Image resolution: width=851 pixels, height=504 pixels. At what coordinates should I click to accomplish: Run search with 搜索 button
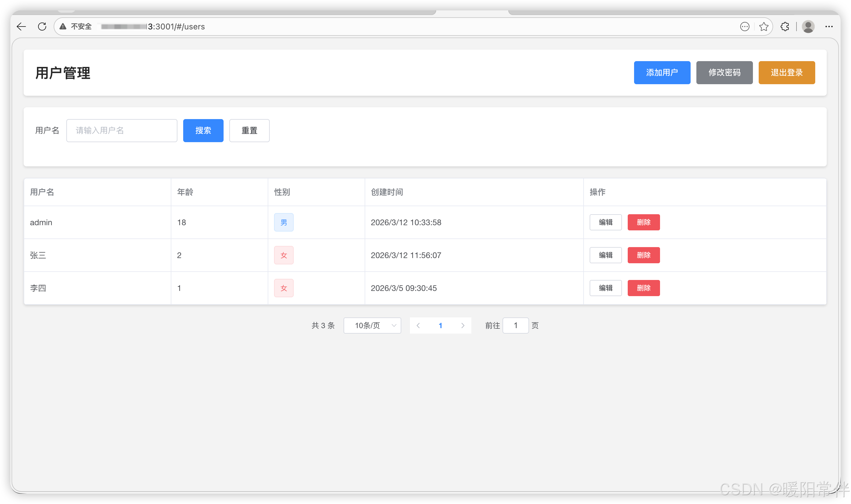click(203, 130)
